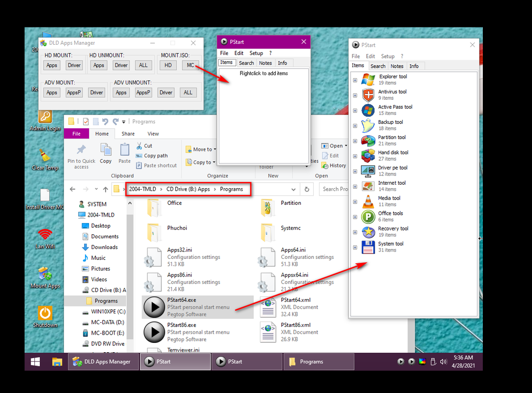Click the Antivirus tool shield icon
This screenshot has width=532, height=393.
pos(368,95)
